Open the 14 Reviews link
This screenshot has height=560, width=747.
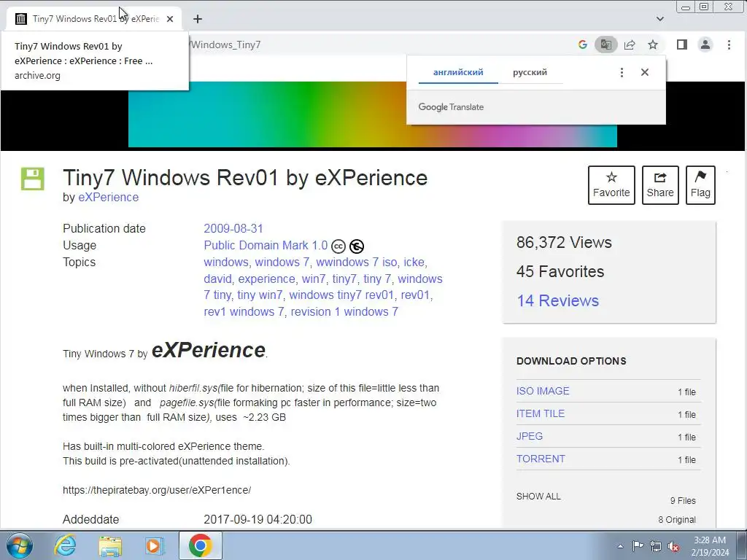(x=557, y=301)
